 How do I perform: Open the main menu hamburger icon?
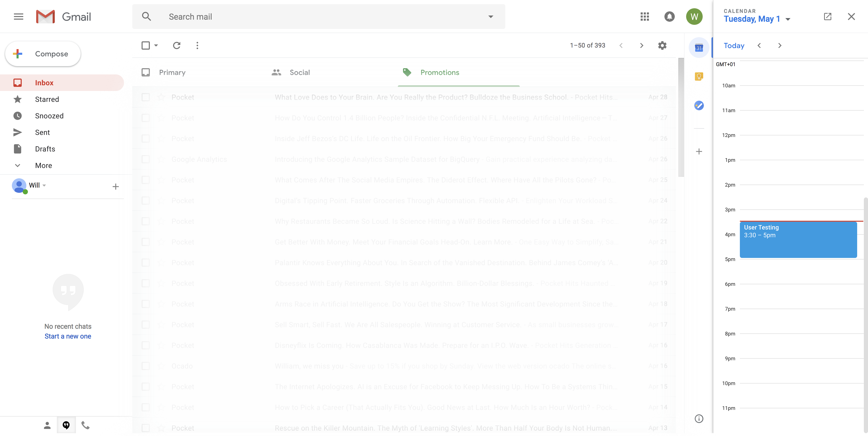tap(19, 17)
